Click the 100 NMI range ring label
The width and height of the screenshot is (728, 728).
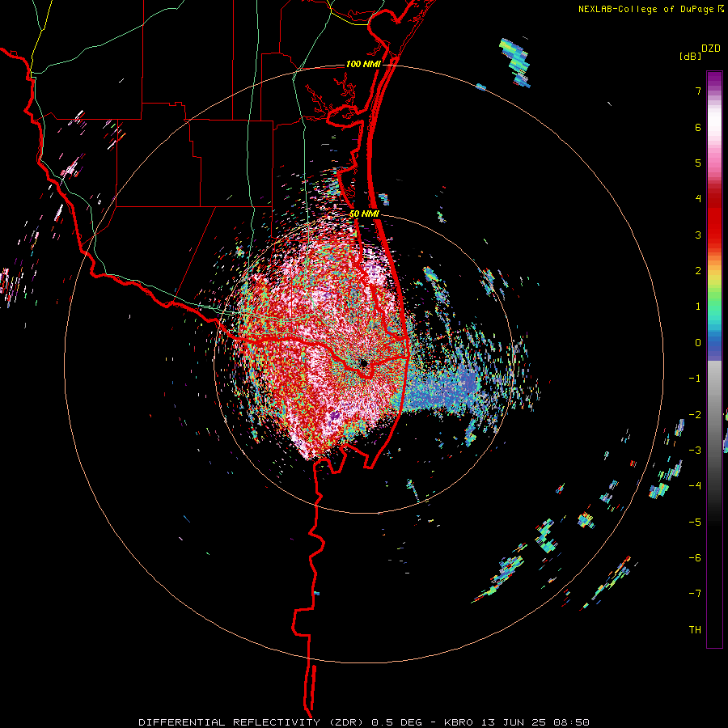tap(362, 64)
